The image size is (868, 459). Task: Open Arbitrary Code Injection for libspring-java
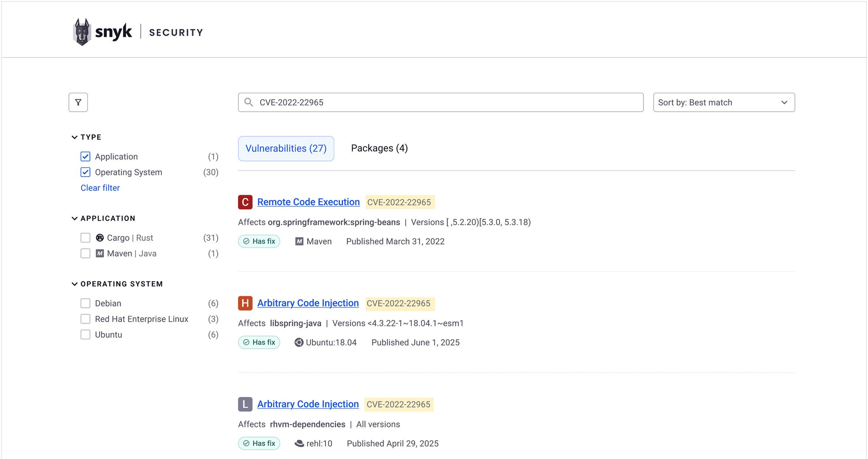pos(308,303)
